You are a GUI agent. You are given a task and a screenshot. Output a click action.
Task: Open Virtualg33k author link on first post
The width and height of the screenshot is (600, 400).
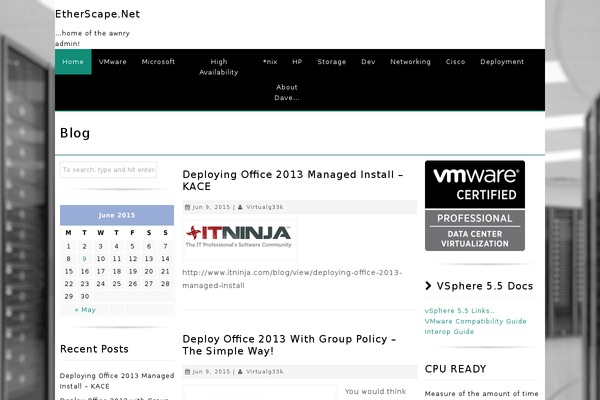tap(265, 207)
